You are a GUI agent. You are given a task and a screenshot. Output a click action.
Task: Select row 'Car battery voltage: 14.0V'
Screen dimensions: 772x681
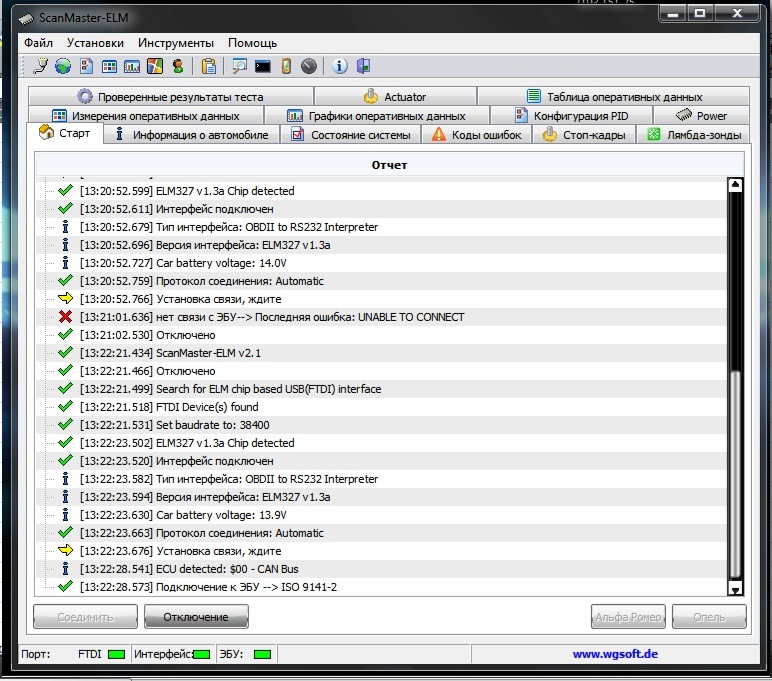[x=381, y=263]
